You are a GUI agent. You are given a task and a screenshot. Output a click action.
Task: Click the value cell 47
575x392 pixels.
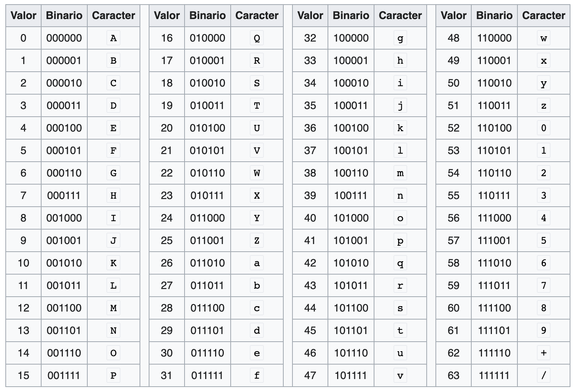(x=310, y=376)
